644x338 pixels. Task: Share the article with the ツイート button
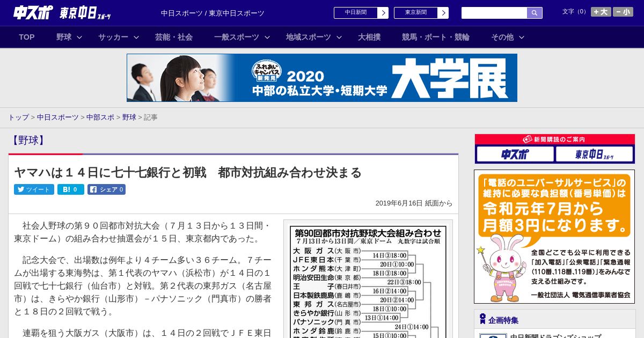pos(34,189)
